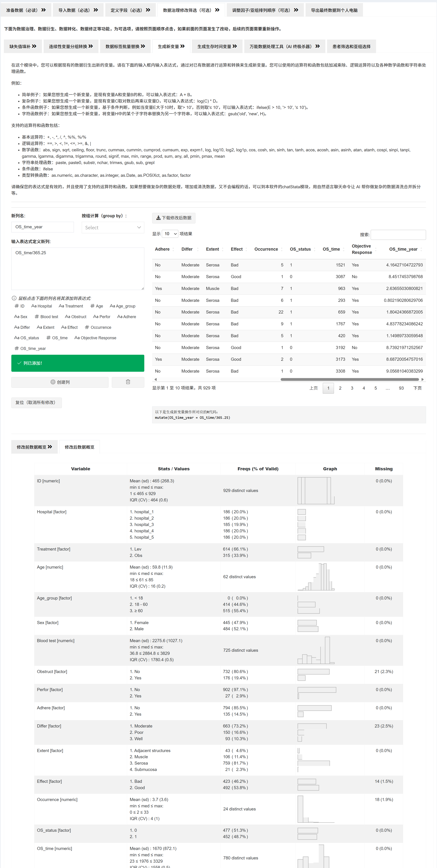The image size is (437, 868).
Task: Insert the Extent column tag
Action: pos(46,327)
